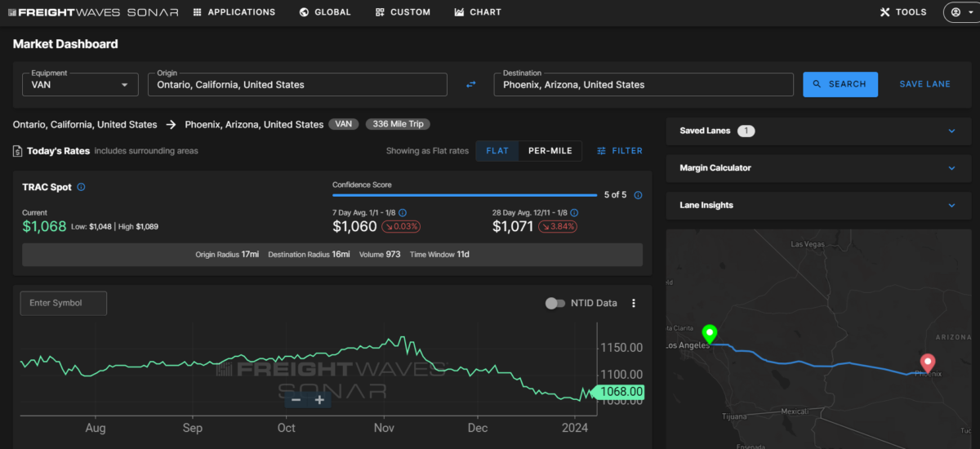This screenshot has height=449, width=980.
Task: Click SAVE LANE link
Action: click(x=925, y=84)
